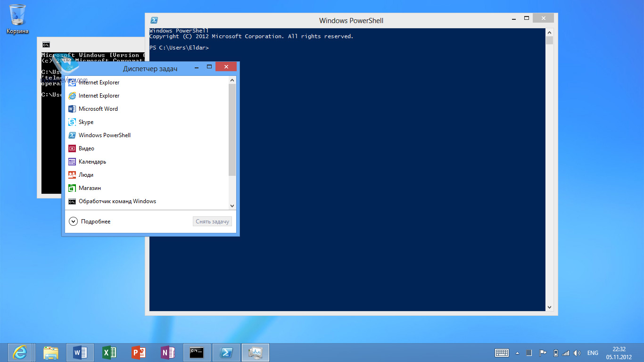Click the on-screen keyboard tray icon
The width and height of the screenshot is (644, 362).
coord(502,353)
